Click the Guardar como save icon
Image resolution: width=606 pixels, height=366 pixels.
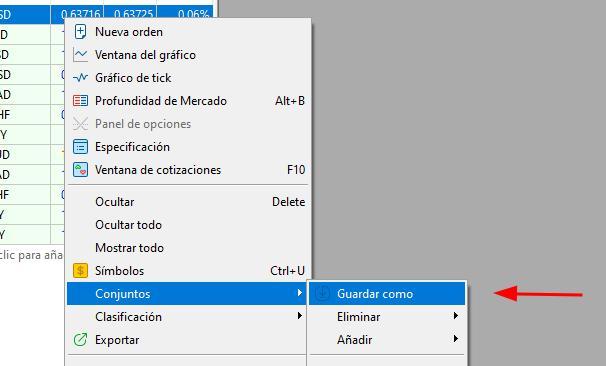pos(323,294)
